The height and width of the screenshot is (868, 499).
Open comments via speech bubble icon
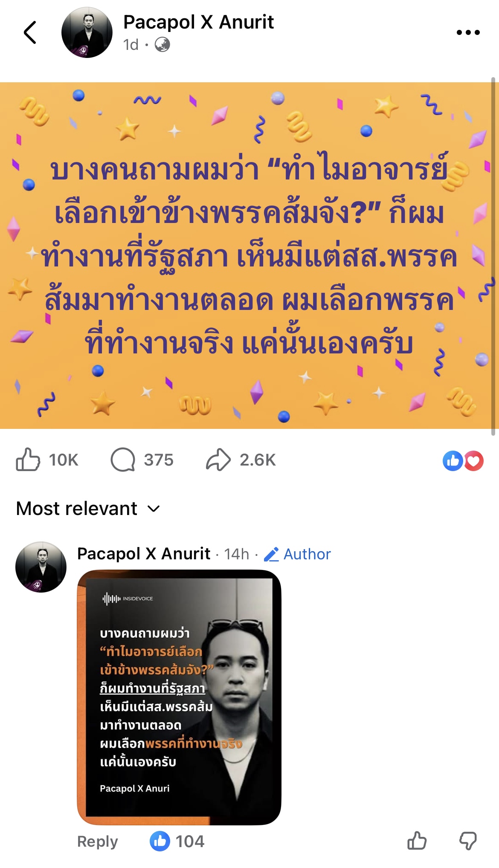coord(123,460)
